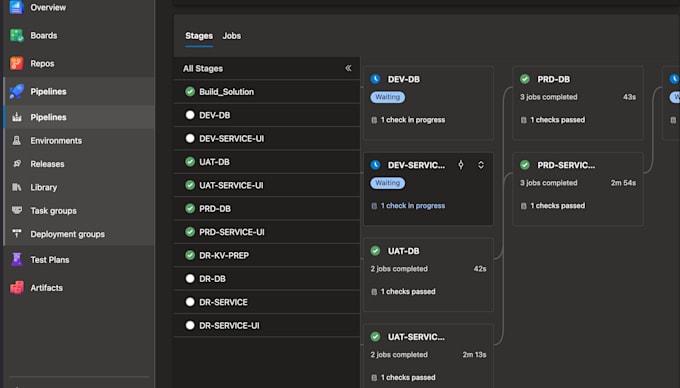Click green success icon on UAT-DB card

[x=376, y=251]
